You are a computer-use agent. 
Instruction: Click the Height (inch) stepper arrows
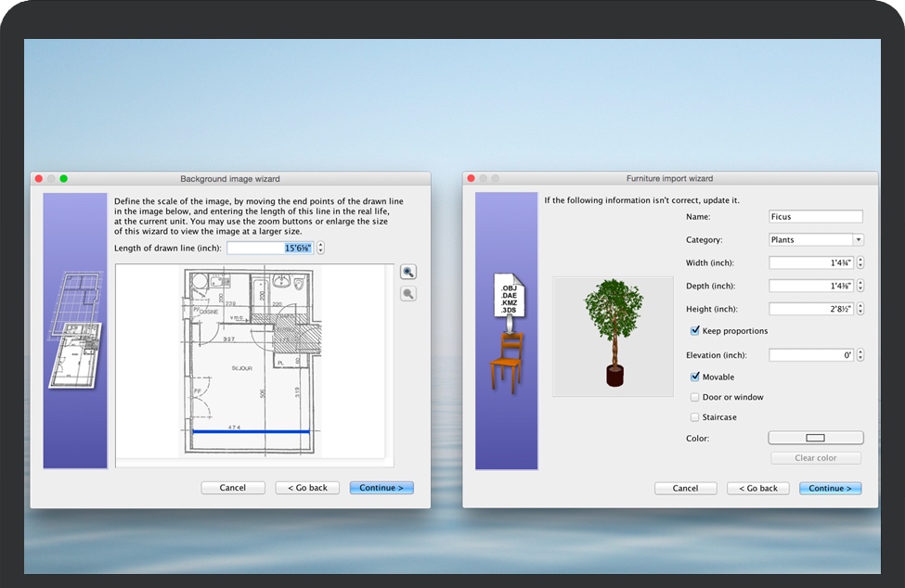pos(860,309)
